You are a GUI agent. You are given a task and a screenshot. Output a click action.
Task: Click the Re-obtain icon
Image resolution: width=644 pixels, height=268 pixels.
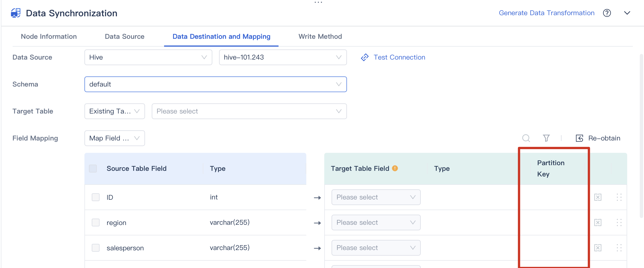[579, 138]
